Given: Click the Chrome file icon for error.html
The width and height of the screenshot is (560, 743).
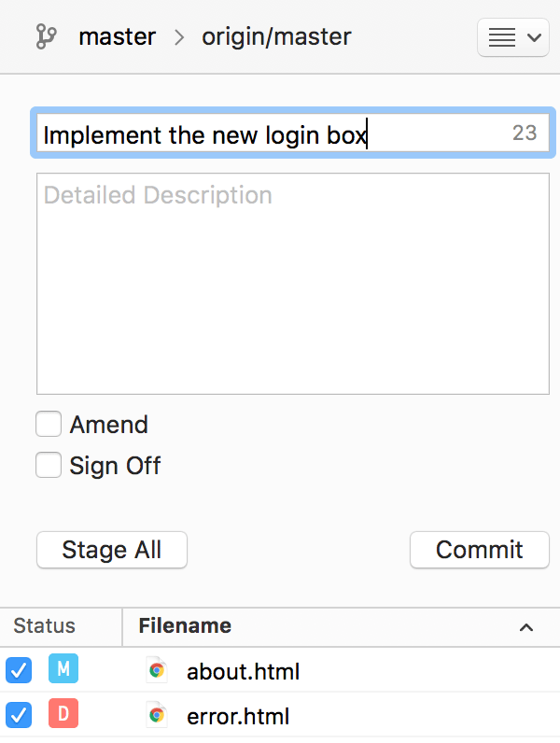Looking at the screenshot, I should point(157,716).
